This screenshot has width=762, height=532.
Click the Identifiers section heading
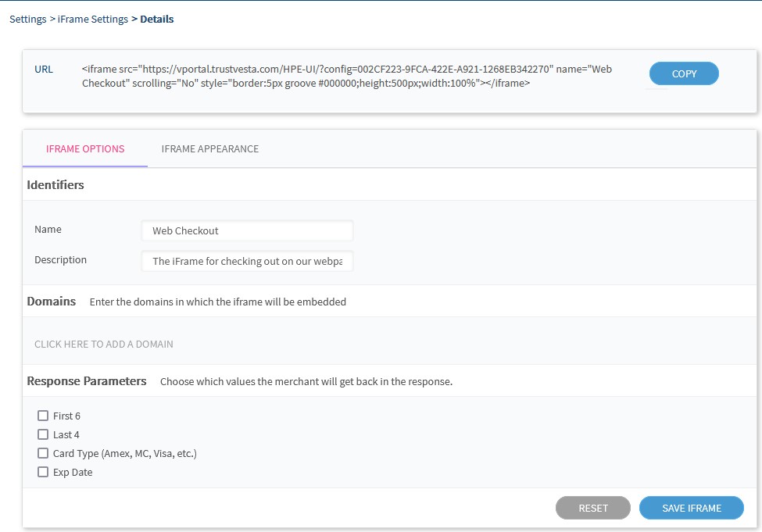click(55, 185)
